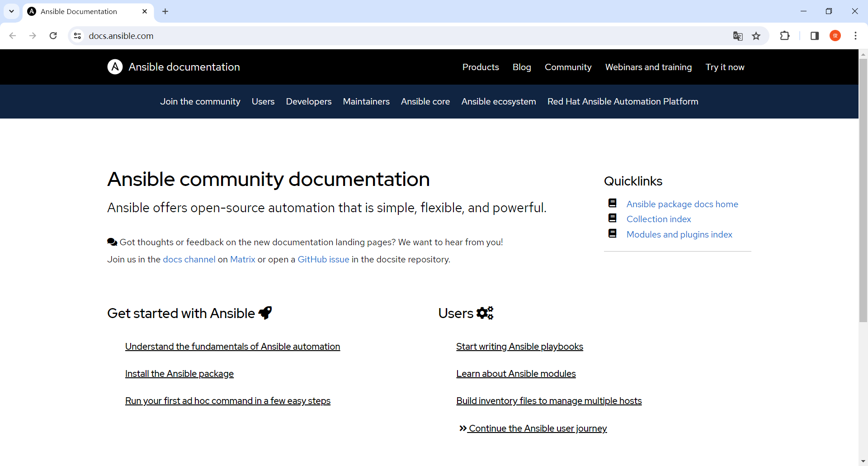This screenshot has height=466, width=868.
Task: Close the Ansible Documentation tab
Action: click(145, 11)
